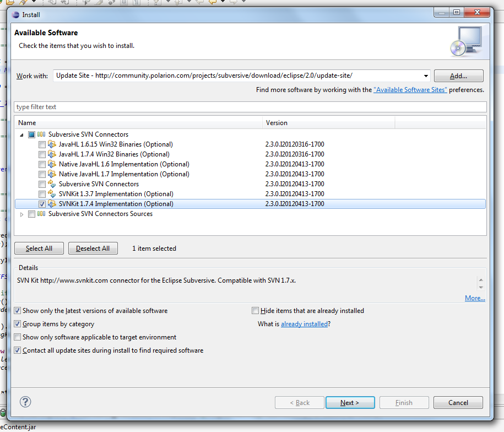The height and width of the screenshot is (432, 504).
Task: Click the Eclipse icon in the Install title bar
Action: (15, 15)
